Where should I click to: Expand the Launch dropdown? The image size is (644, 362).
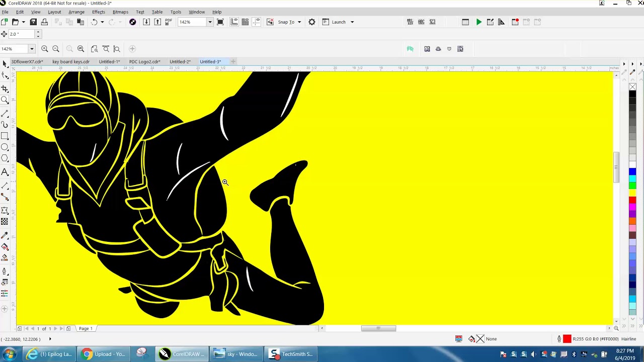point(352,22)
